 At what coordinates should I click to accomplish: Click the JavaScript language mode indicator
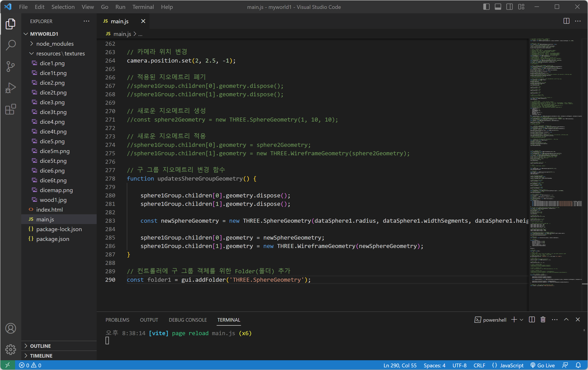coord(512,365)
